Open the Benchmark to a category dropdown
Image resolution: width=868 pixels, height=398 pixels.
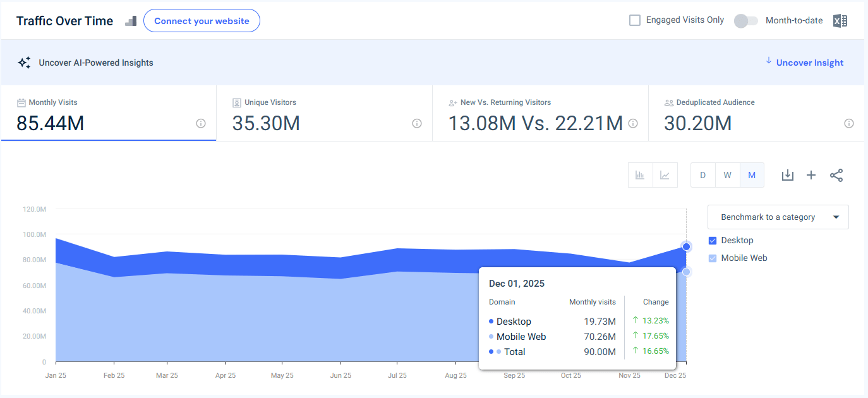tap(778, 217)
